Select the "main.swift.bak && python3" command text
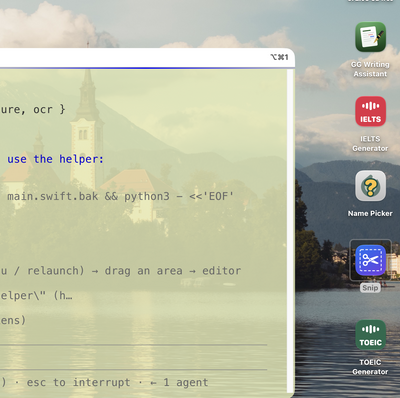The width and height of the screenshot is (400, 398). (x=88, y=196)
